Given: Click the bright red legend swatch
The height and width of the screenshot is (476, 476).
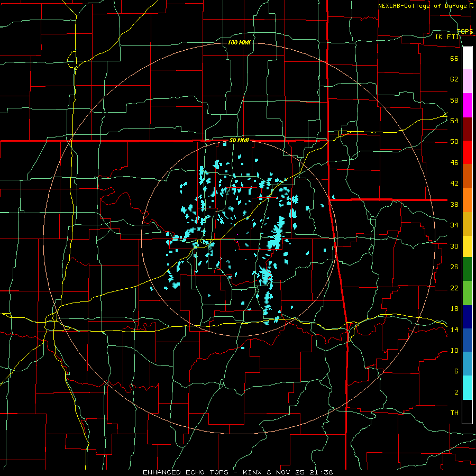Looking at the screenshot, I should click(467, 152).
